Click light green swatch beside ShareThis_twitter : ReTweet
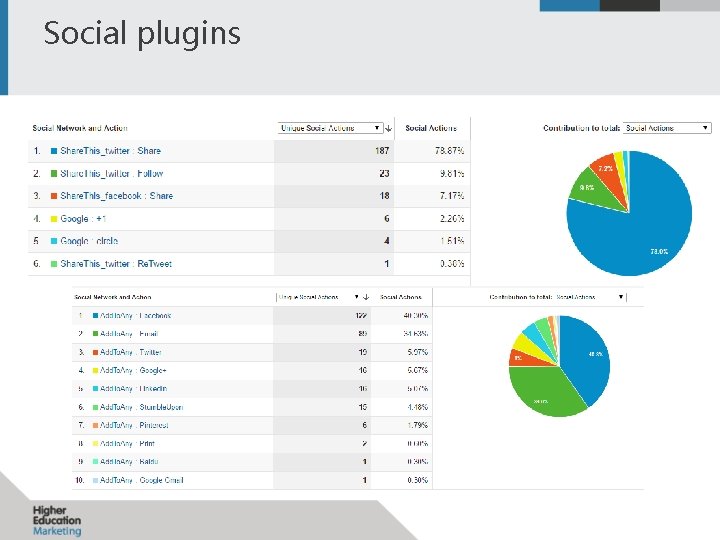Viewport: 720px width, 540px height. point(54,264)
